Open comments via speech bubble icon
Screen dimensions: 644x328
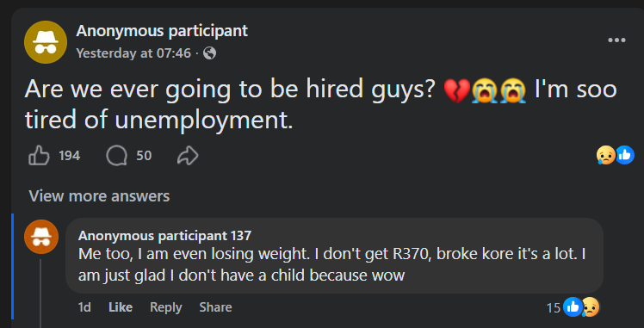pos(116,156)
